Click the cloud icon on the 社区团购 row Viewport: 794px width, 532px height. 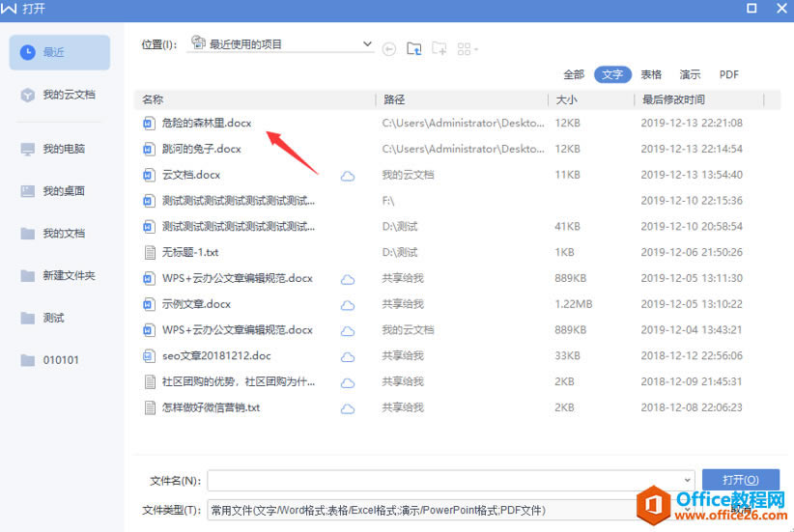(348, 383)
